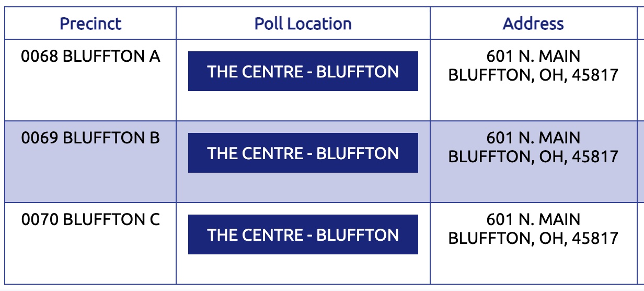This screenshot has width=644, height=291.
Task: Click 601 N. MAIN text in Bluffton A row
Action: 533,56
